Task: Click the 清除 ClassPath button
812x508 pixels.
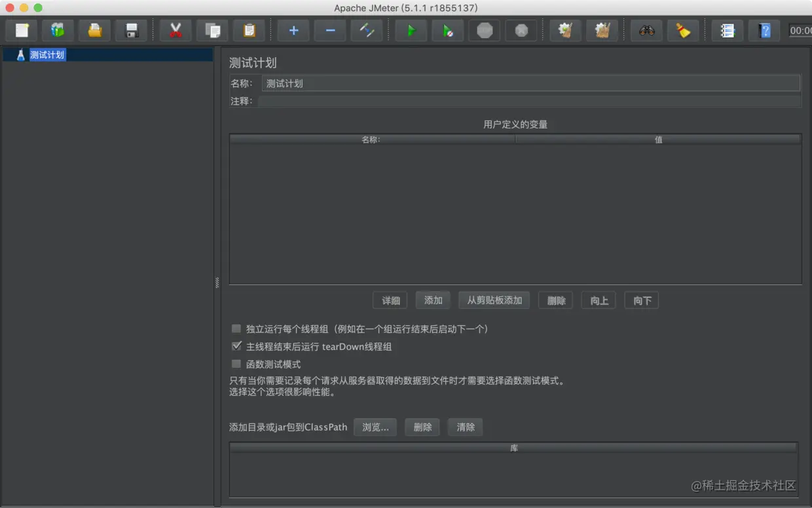Action: [466, 427]
